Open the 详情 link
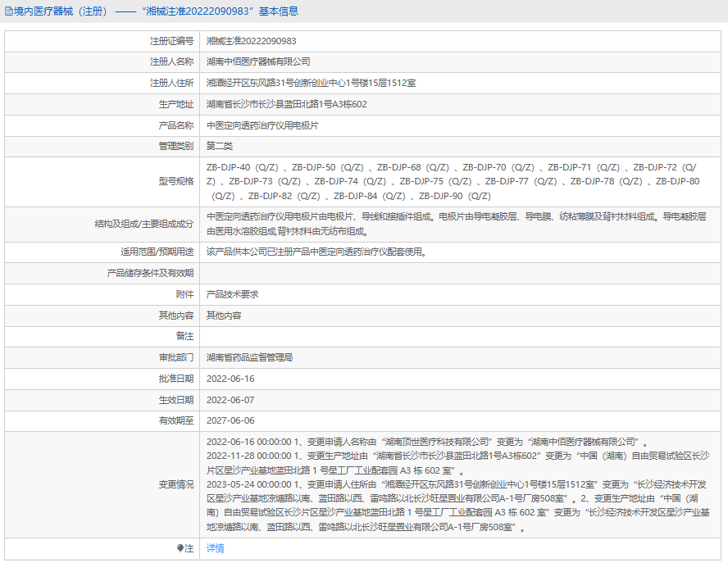 click(215, 548)
